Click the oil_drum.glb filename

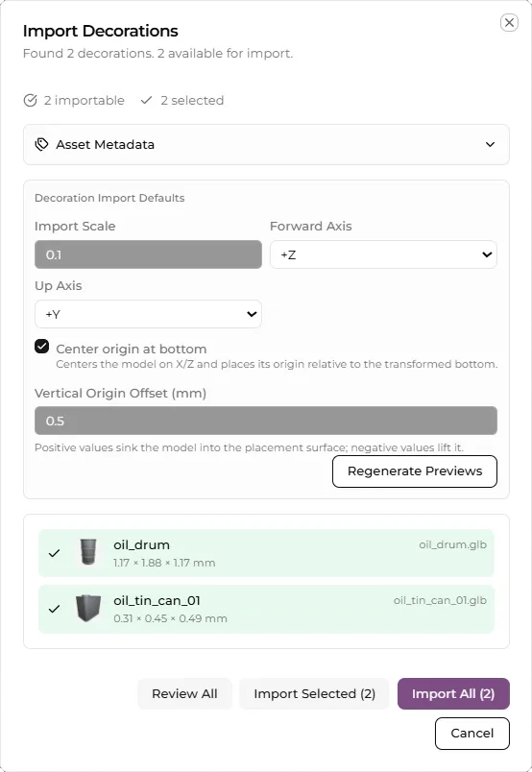tap(452, 544)
